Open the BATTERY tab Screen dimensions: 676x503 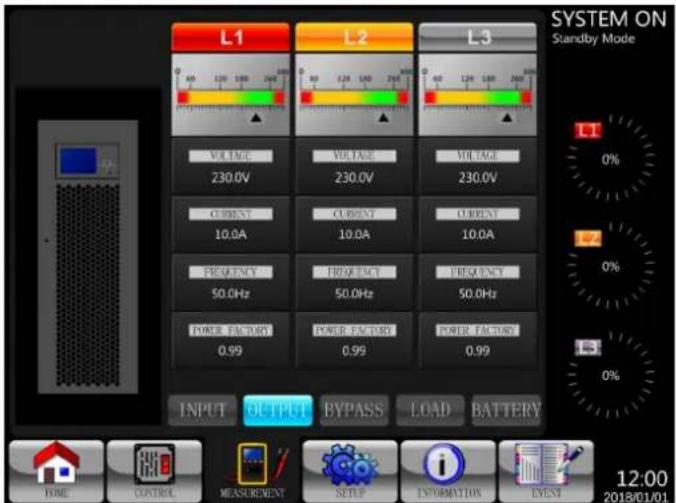(x=506, y=410)
